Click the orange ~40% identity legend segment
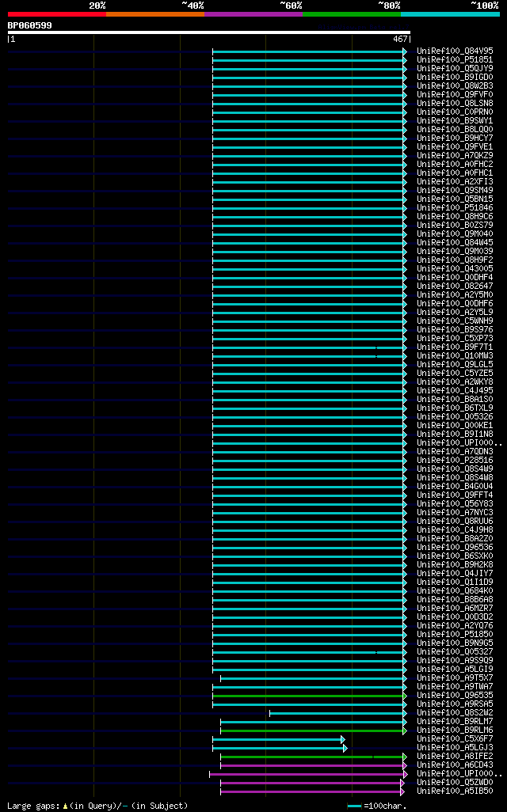507x812 pixels. coord(155,14)
